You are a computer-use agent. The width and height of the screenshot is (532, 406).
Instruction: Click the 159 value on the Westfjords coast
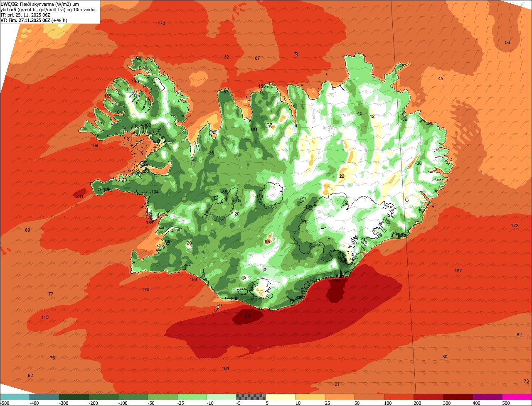[x=108, y=96]
